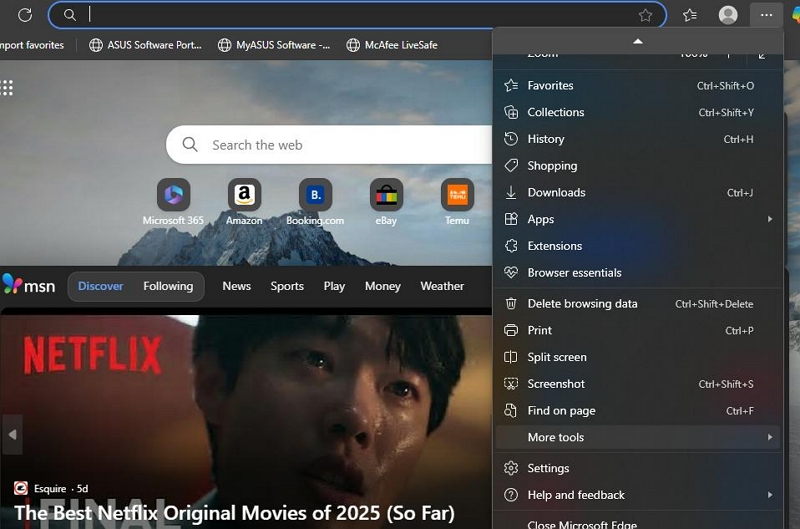800x529 pixels.
Task: Open the Weather link in MSN bar
Action: point(442,286)
